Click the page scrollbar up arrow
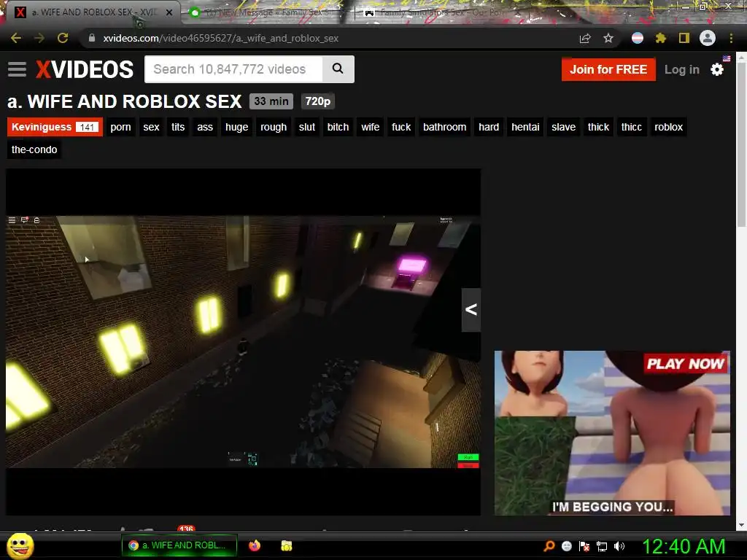 741,58
